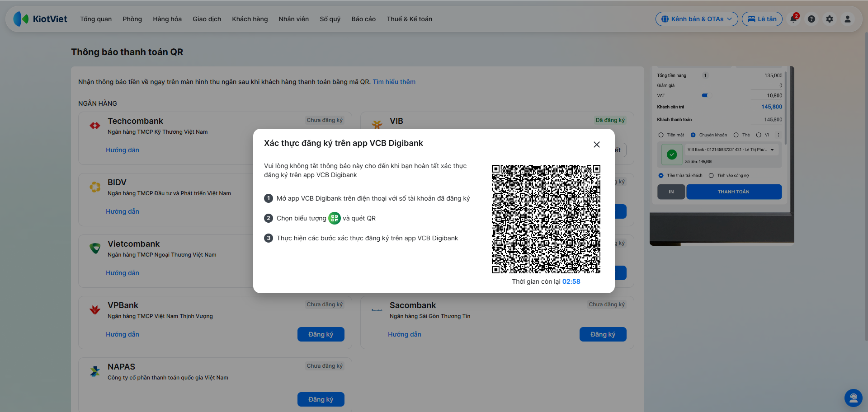The width and height of the screenshot is (868, 412).
Task: Open the Tổng quan menu
Action: point(96,19)
